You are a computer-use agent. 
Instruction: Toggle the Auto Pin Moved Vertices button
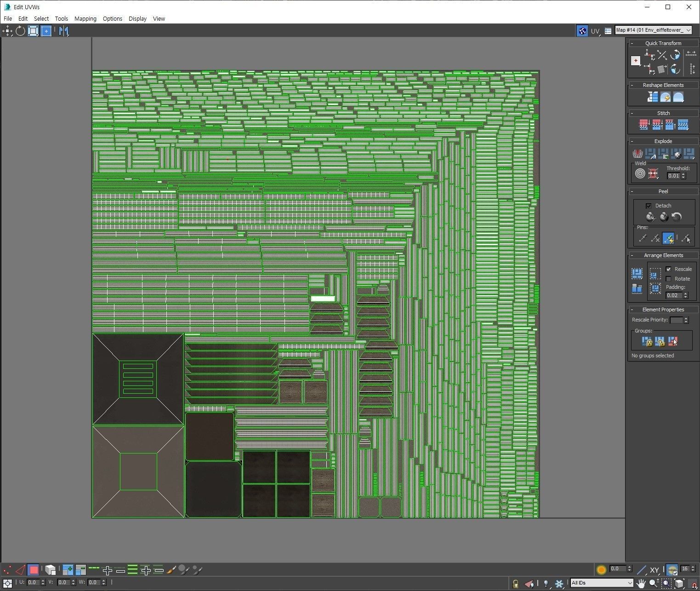(668, 238)
